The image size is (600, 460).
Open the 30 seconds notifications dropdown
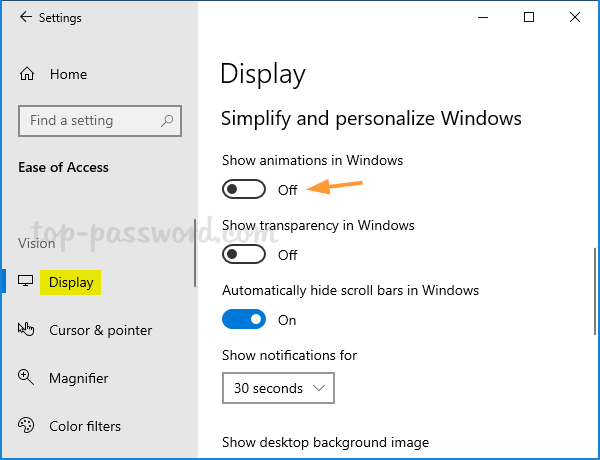point(278,388)
